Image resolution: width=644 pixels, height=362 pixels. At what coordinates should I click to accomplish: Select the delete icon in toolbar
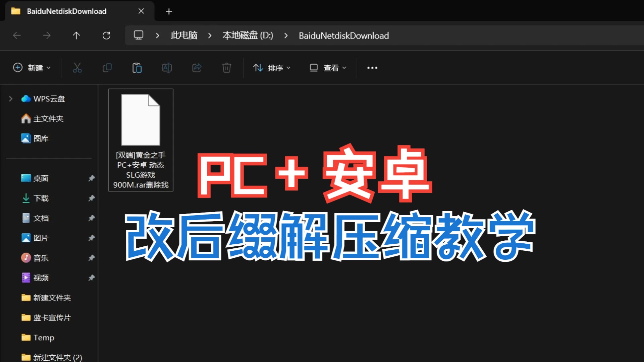[226, 68]
